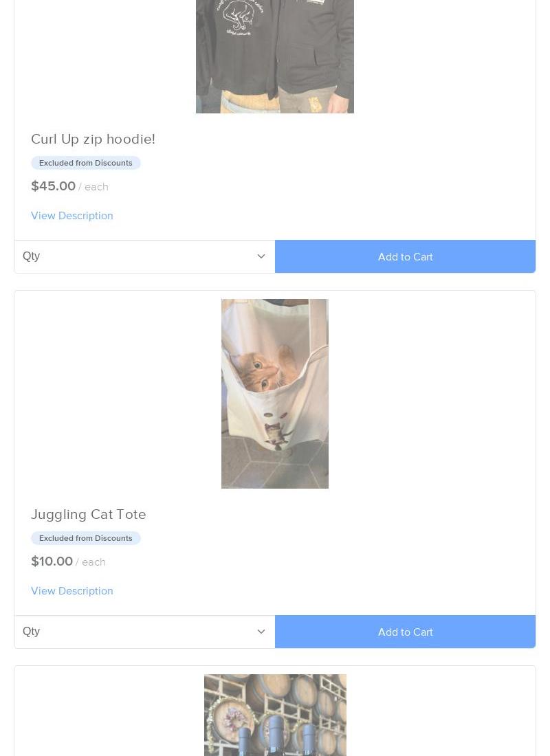Viewport: 550px width, 756px height.
Task: View description of Juggling Cat Tote
Action: [72, 590]
